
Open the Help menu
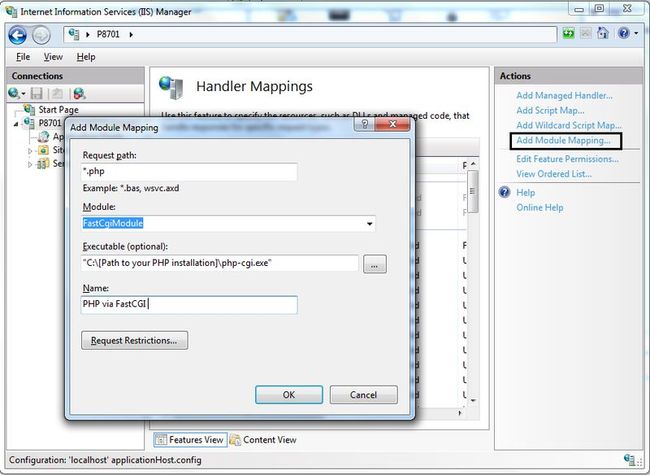[x=86, y=57]
